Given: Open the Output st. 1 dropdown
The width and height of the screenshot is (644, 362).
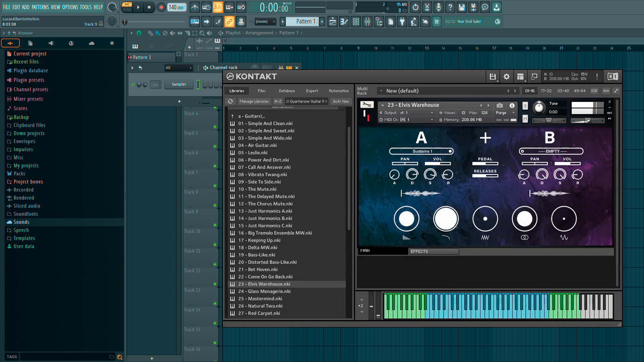Looking at the screenshot, I should click(x=407, y=113).
